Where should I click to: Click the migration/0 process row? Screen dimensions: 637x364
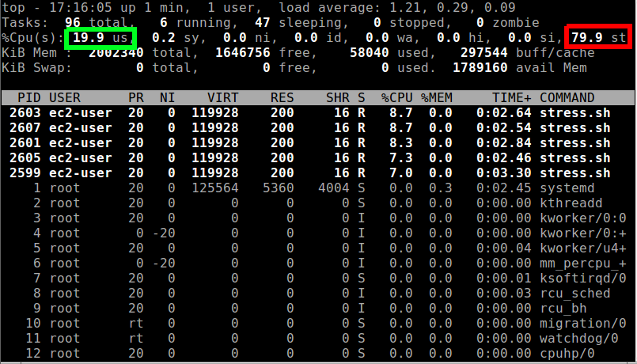point(317,323)
